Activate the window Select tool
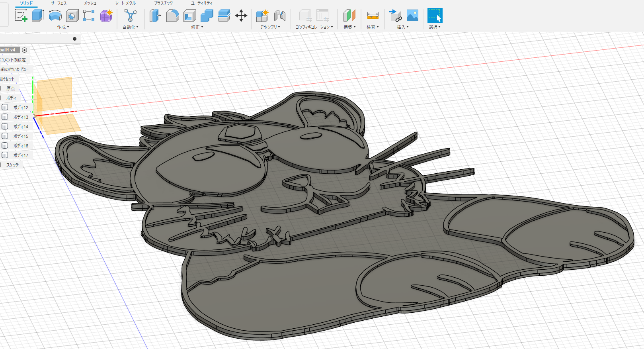The image size is (644, 349). (435, 16)
